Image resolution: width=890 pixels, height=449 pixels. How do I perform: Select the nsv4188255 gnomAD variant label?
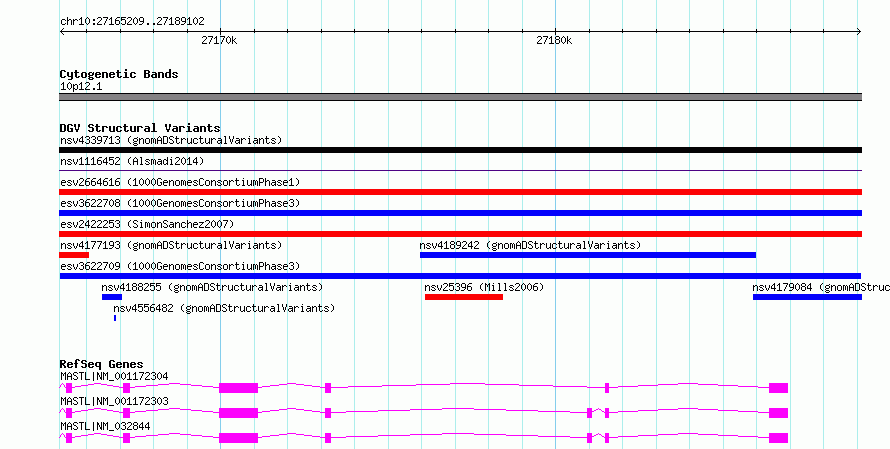[x=212, y=287]
